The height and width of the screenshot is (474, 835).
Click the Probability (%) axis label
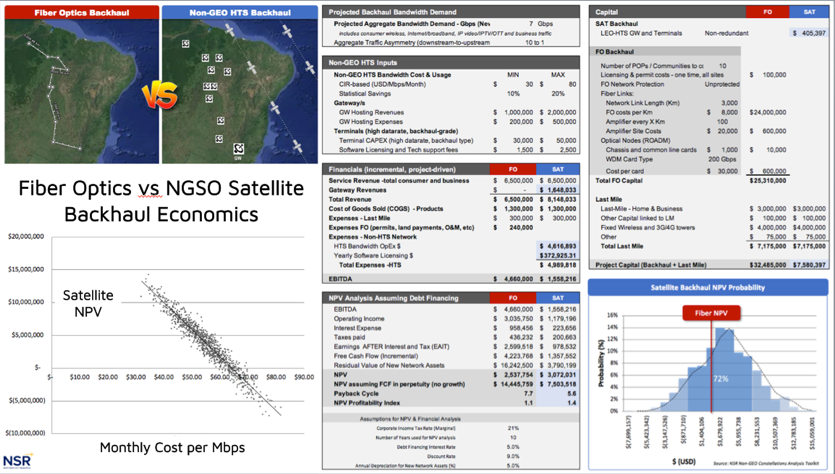(x=601, y=363)
